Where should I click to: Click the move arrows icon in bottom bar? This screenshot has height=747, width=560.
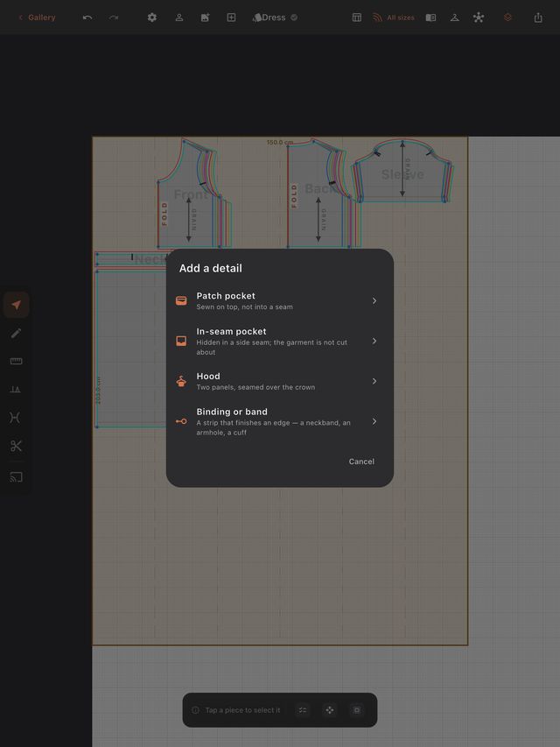tap(330, 710)
